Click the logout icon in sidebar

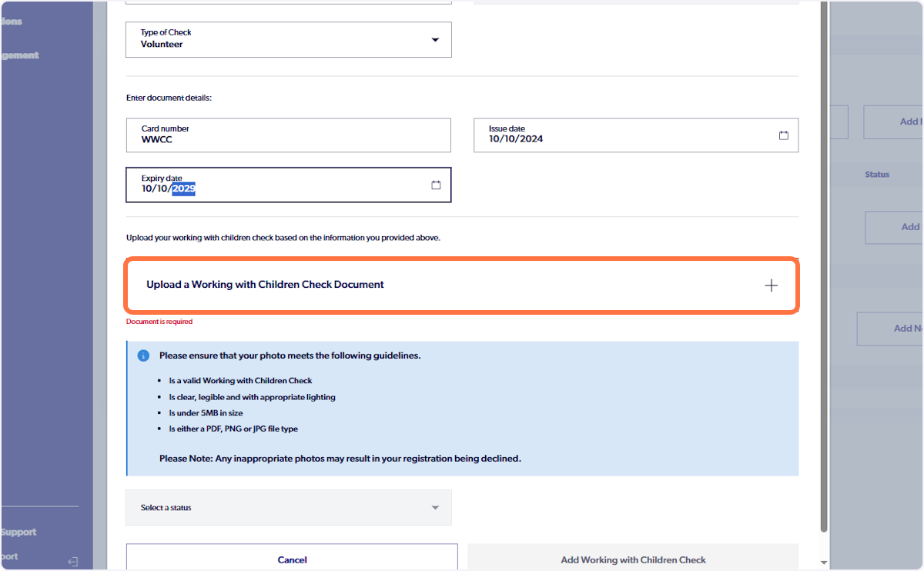(x=73, y=562)
